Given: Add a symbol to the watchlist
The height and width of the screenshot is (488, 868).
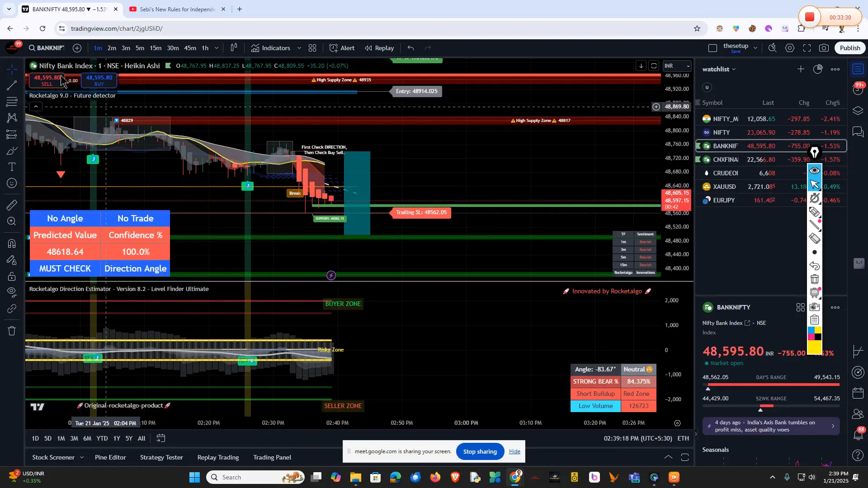Looking at the screenshot, I should [x=801, y=69].
